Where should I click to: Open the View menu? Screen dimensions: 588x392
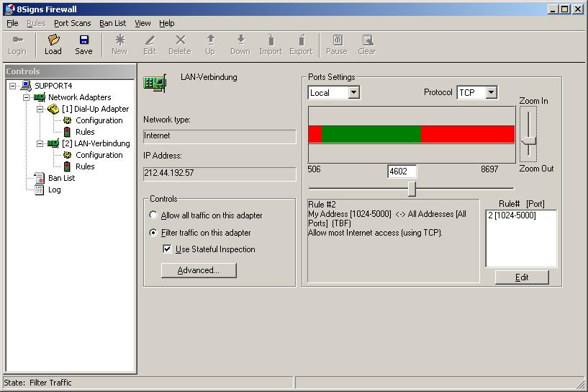tap(143, 23)
